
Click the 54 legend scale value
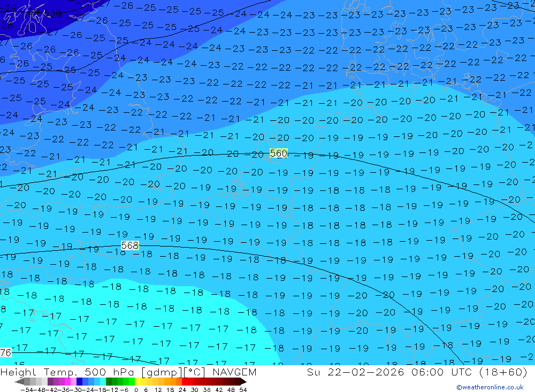(243, 390)
